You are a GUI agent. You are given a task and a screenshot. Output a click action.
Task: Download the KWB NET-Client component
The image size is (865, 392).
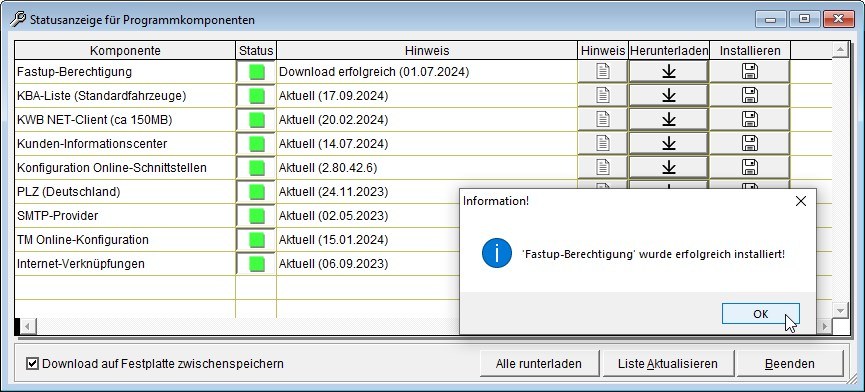click(x=669, y=119)
